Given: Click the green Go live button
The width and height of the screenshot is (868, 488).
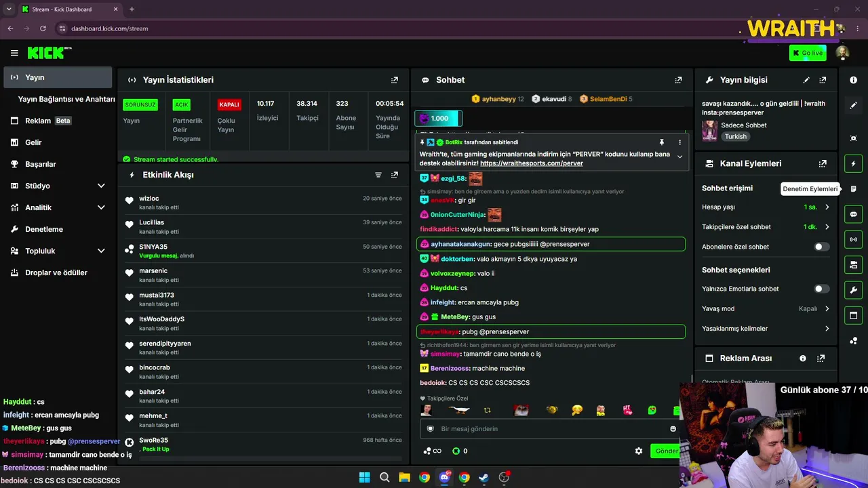Looking at the screenshot, I should click(x=808, y=53).
